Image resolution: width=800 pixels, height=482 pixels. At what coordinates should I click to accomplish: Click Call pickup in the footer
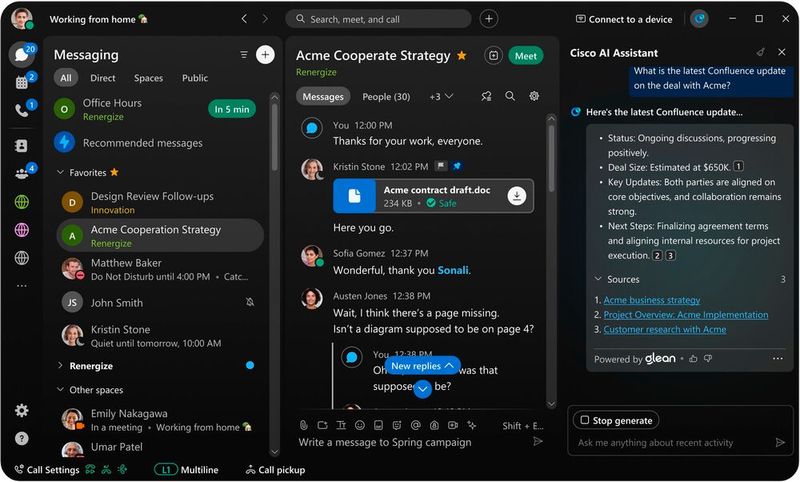276,470
